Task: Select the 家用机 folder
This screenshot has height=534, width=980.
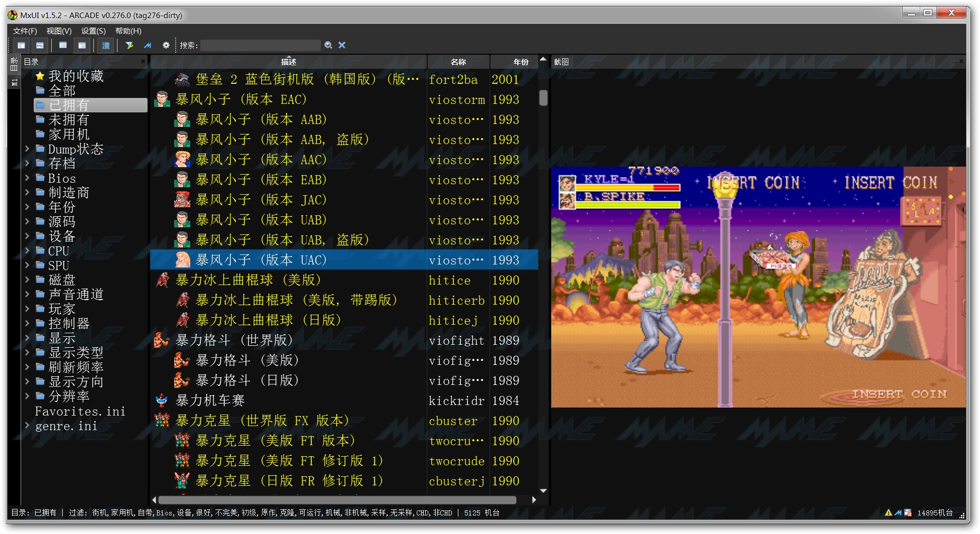Action: click(x=62, y=135)
